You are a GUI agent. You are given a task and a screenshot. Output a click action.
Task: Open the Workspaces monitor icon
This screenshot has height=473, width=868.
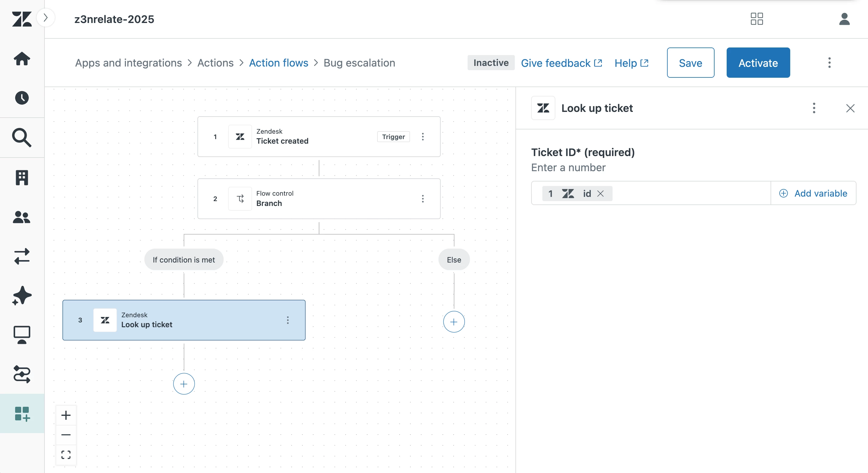(22, 334)
